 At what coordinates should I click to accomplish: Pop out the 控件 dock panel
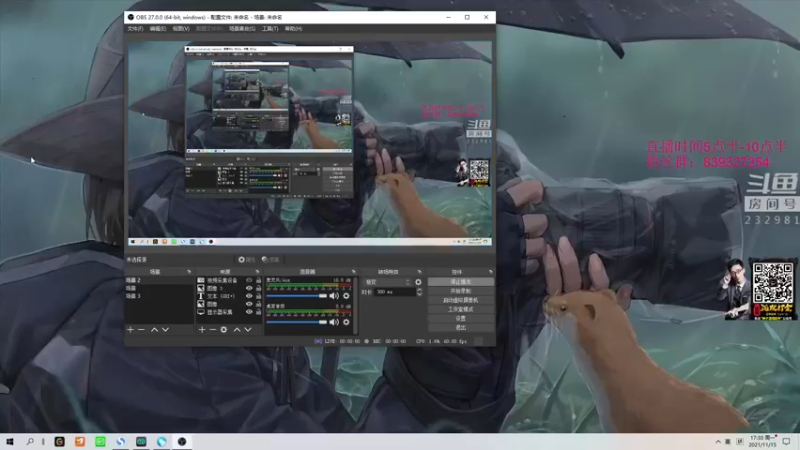[490, 272]
